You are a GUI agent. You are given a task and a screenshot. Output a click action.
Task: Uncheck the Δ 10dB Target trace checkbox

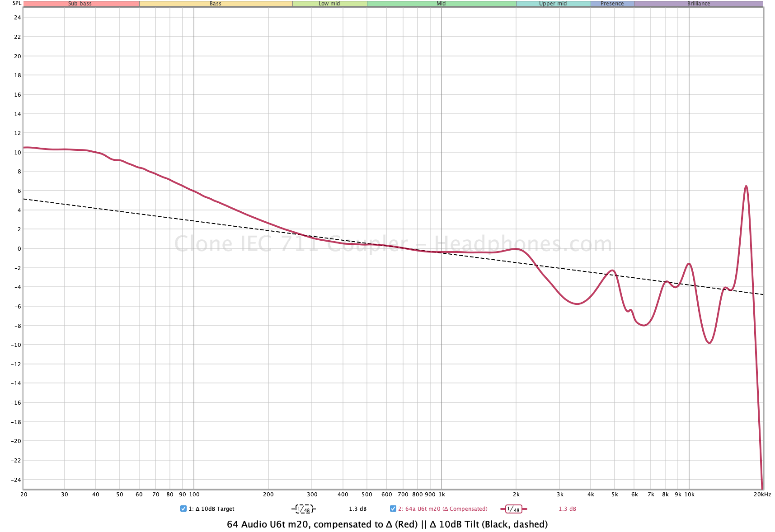(x=183, y=509)
